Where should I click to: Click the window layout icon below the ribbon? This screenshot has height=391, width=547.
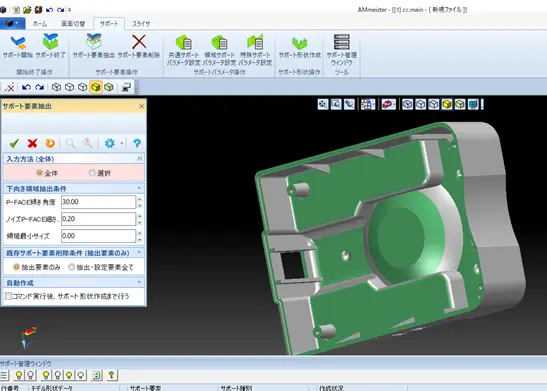[126, 87]
